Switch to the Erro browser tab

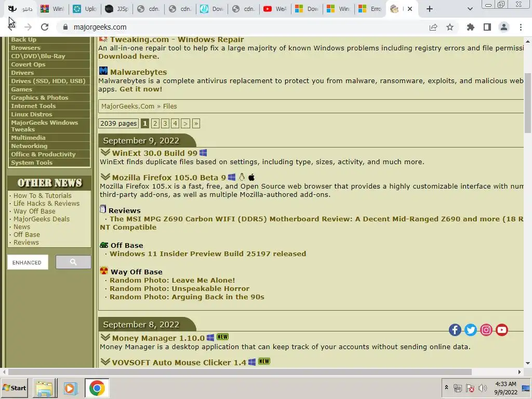(x=370, y=9)
